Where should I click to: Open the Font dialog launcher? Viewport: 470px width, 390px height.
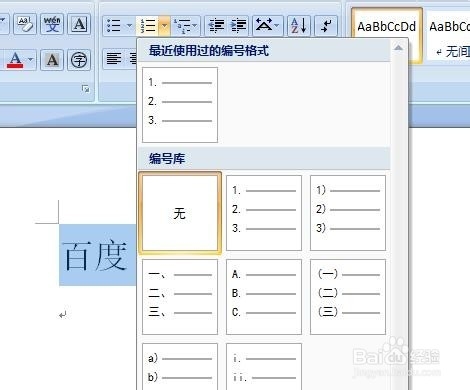point(86,89)
